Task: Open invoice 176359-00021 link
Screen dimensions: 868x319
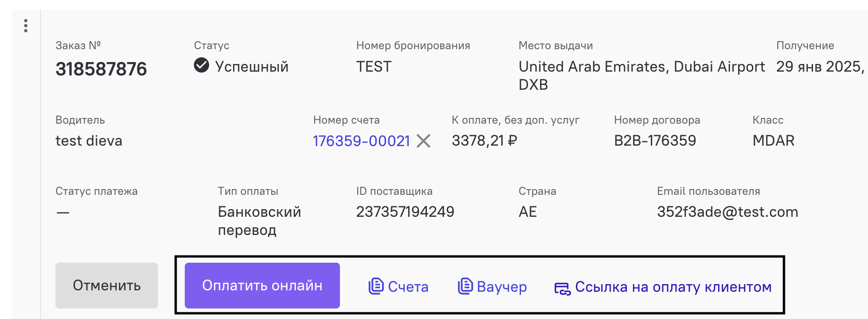Action: pos(361,141)
